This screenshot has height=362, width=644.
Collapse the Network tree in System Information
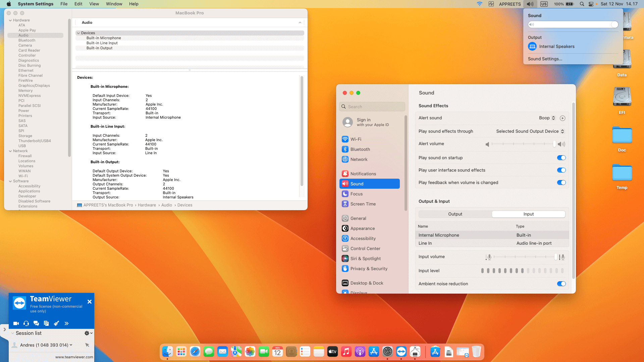pyautogui.click(x=10, y=151)
